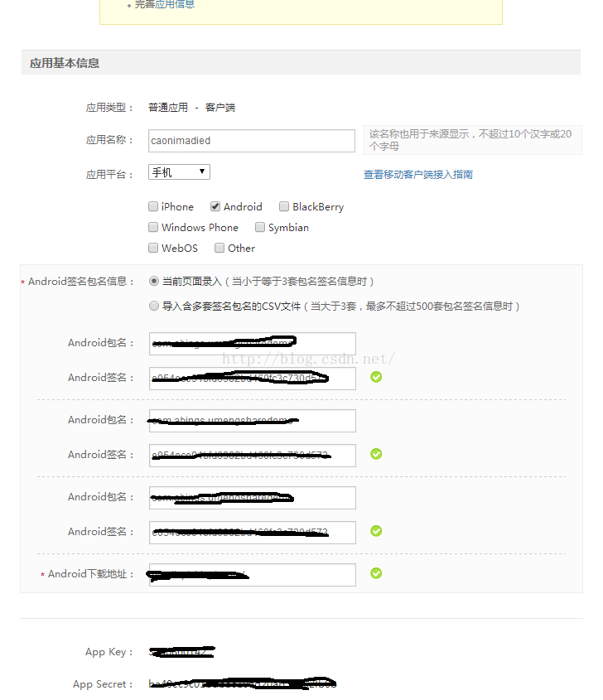The width and height of the screenshot is (603, 700).
Task: Uncheck the Android platform checkbox
Action: tap(215, 206)
